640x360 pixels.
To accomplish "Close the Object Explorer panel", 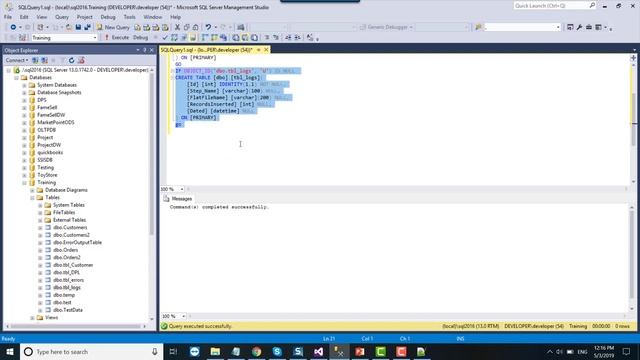I will point(152,50).
